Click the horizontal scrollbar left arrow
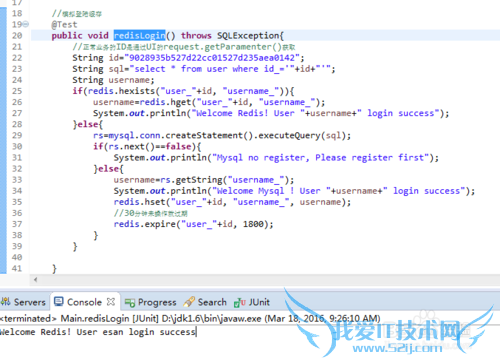 tap(35, 280)
